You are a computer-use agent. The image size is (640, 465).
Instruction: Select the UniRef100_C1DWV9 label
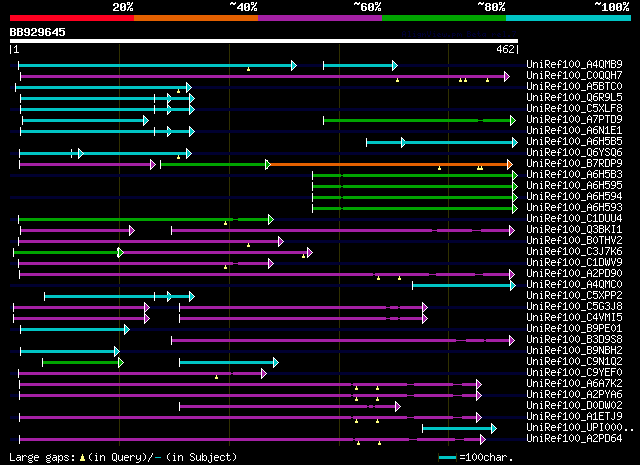574,263
